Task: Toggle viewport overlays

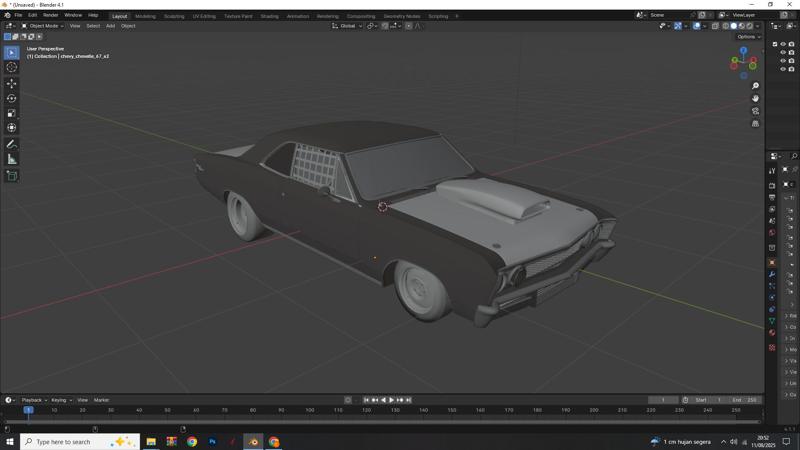Action: tap(697, 26)
